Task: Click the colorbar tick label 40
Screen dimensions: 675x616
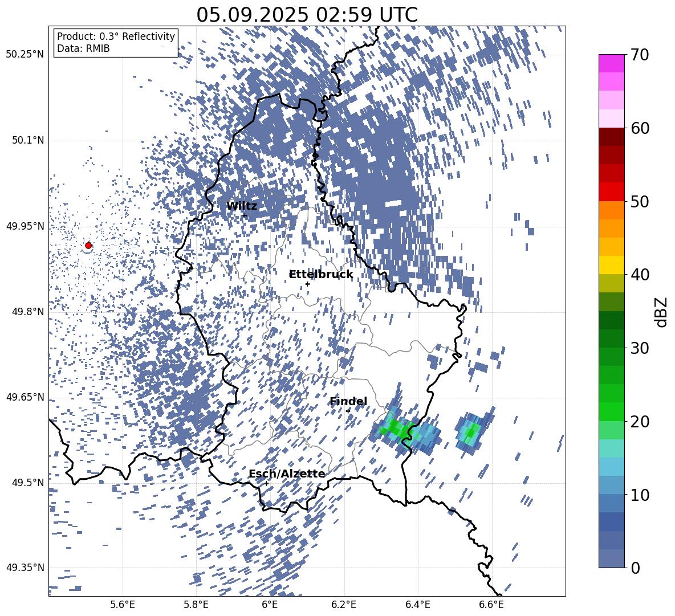Action: (x=640, y=275)
